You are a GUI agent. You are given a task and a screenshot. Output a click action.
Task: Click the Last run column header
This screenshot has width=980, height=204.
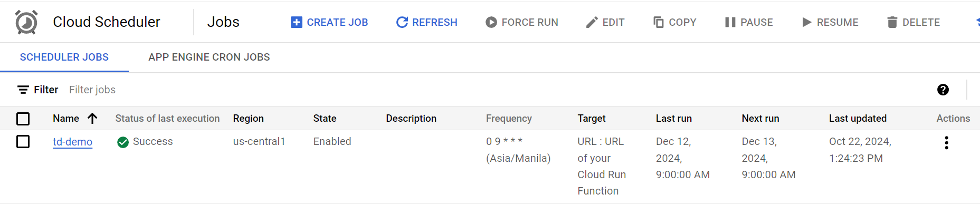point(674,119)
